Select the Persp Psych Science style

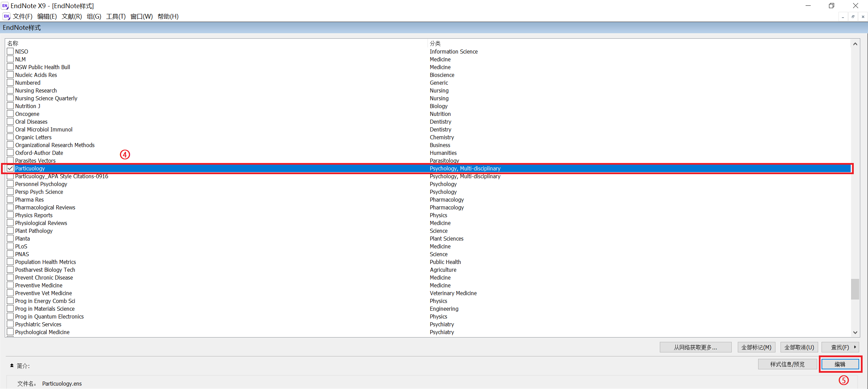(39, 192)
